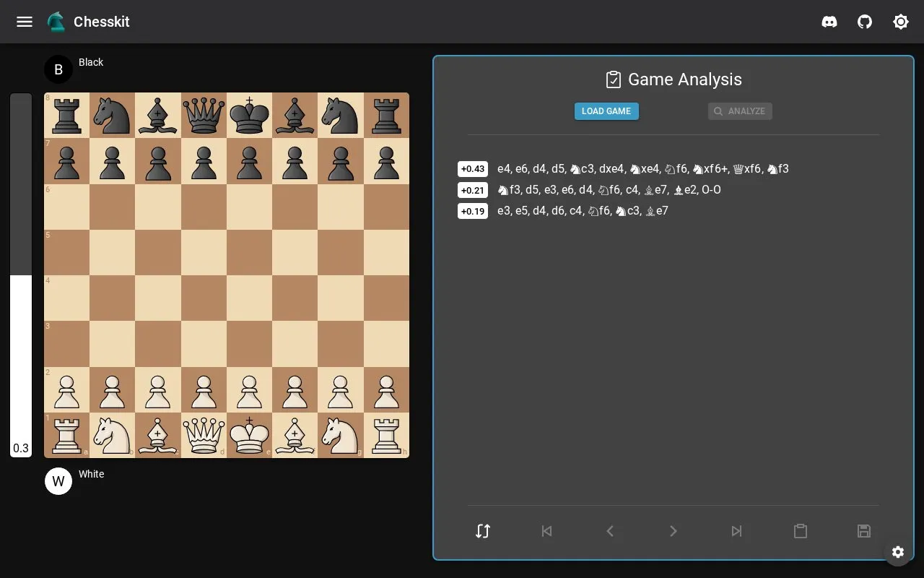Image resolution: width=924 pixels, height=578 pixels.
Task: Click the +0.19 evaluation badge
Action: (x=473, y=211)
